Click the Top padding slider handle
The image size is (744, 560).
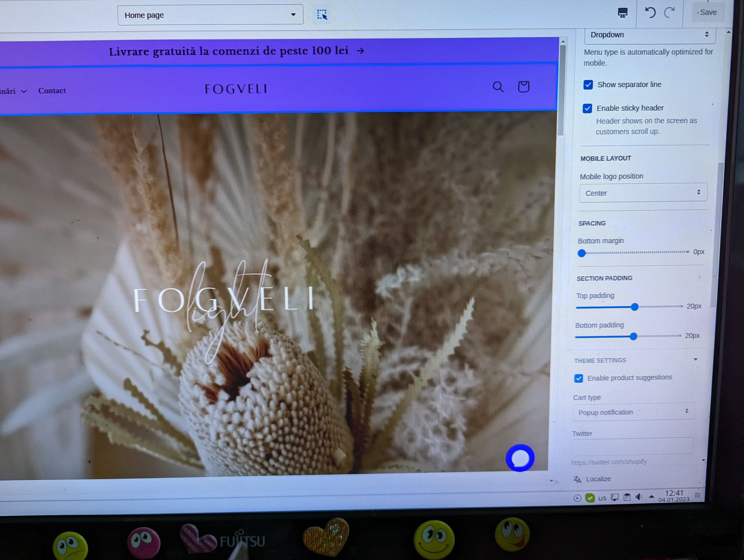pyautogui.click(x=634, y=307)
